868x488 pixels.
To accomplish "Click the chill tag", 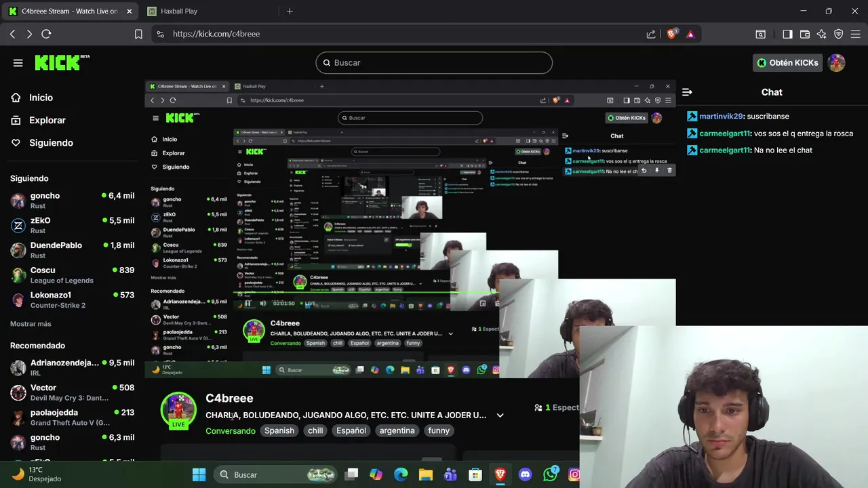I will (315, 430).
